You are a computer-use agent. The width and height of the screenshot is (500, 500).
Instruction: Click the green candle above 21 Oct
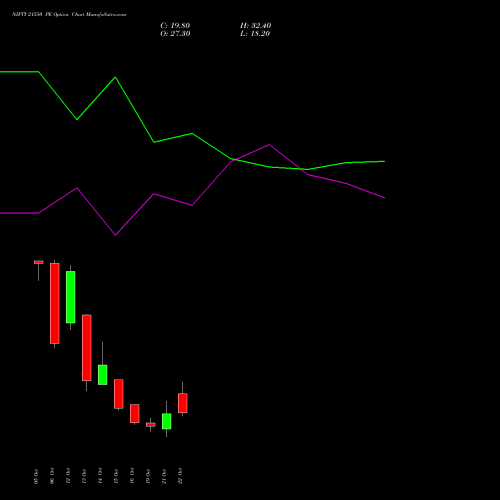pyautogui.click(x=167, y=421)
